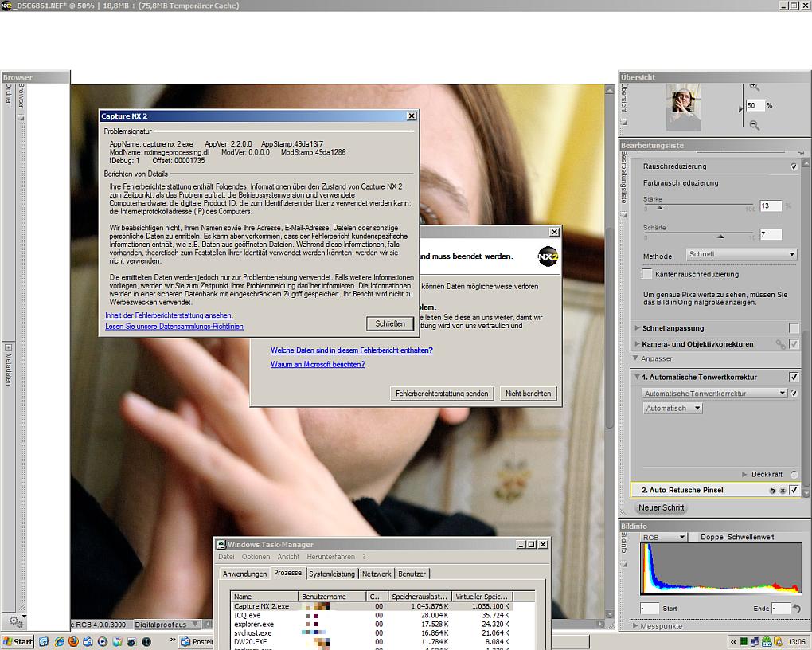The width and height of the screenshot is (812, 650).
Task: Click the Neuer Schritt button
Action: (661, 507)
